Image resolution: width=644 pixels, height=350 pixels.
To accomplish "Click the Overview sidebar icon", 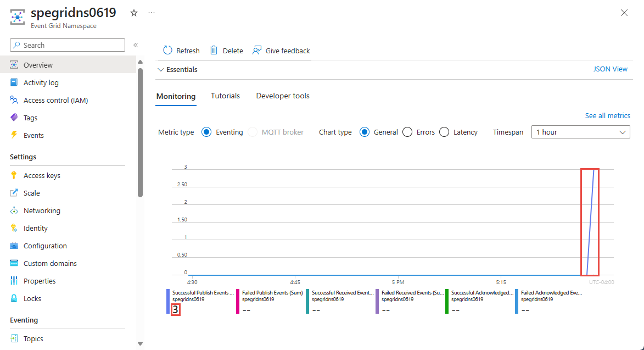I will point(14,65).
